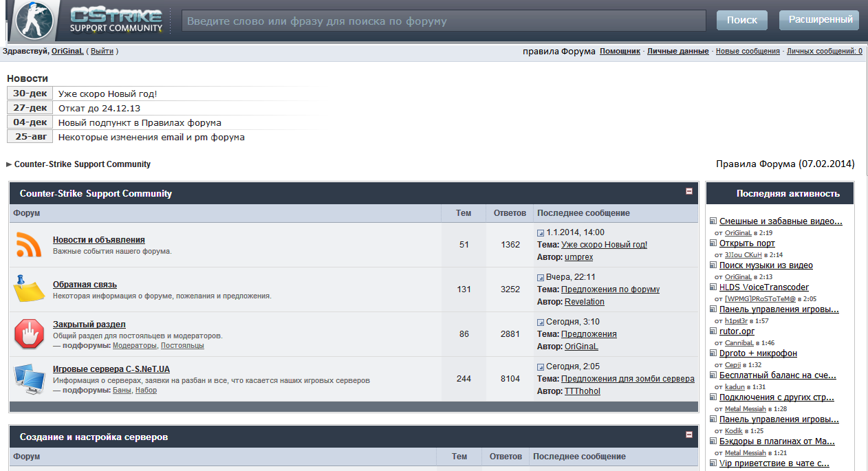Open the Закрытый раздел forum

point(89,325)
